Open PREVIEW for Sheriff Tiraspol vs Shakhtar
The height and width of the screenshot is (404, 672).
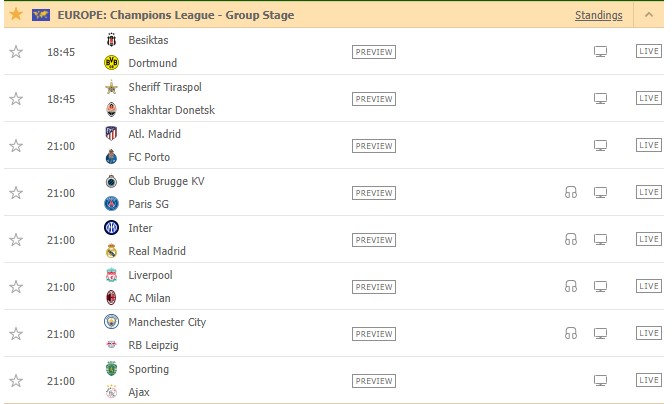(x=374, y=99)
